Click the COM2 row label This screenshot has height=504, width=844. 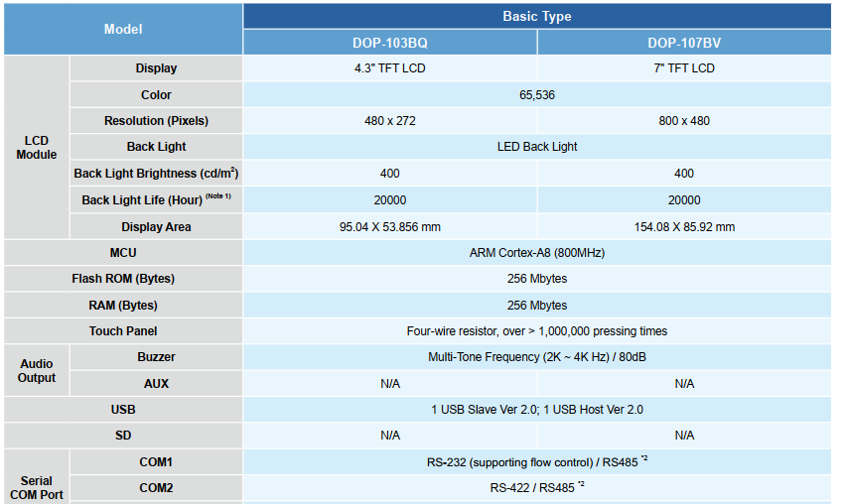tap(156, 488)
